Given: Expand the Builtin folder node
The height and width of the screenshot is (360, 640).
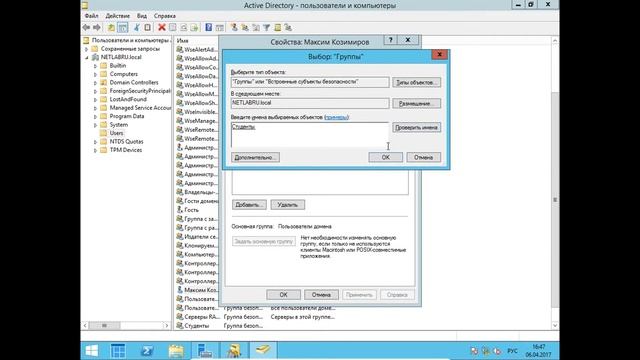Looking at the screenshot, I should coord(95,66).
